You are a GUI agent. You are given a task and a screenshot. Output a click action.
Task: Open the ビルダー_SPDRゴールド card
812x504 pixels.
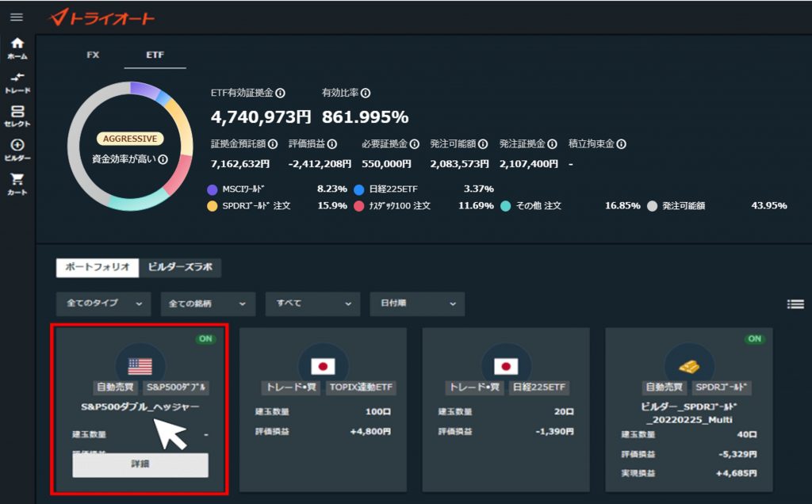click(x=689, y=410)
